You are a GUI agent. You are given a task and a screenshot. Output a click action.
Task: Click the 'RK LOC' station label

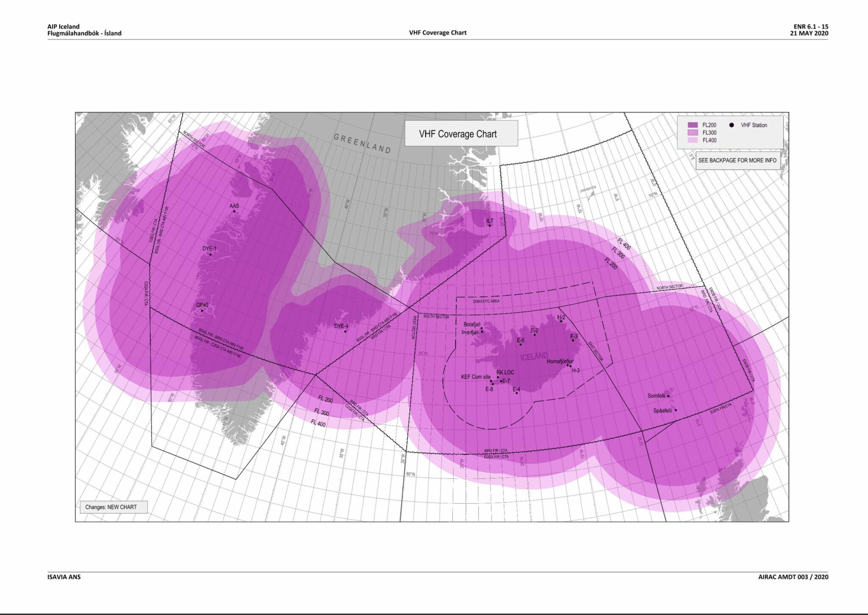click(x=505, y=373)
